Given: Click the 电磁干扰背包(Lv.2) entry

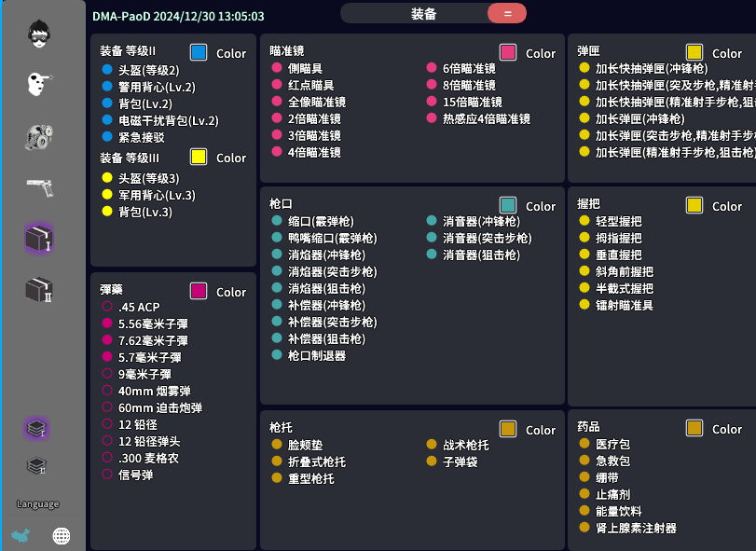Looking at the screenshot, I should 169,120.
